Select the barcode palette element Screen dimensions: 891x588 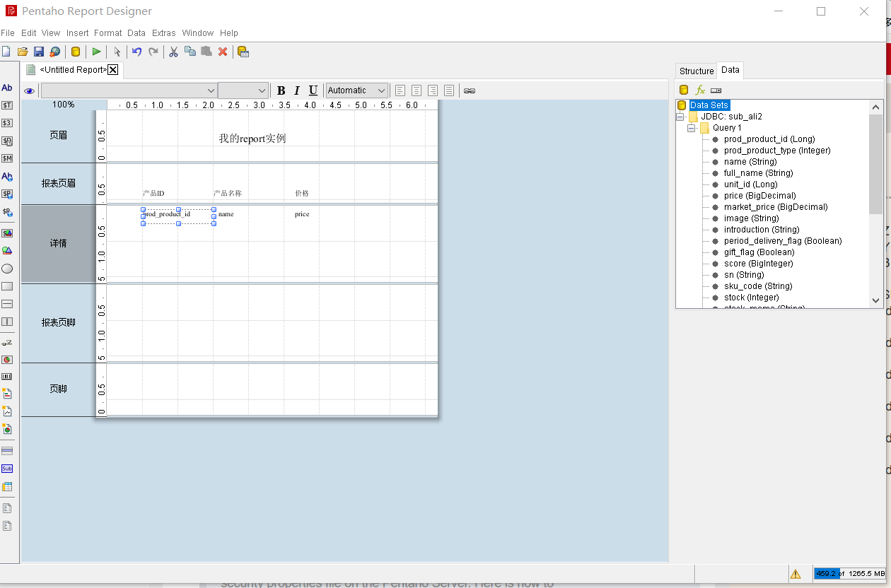coord(7,377)
